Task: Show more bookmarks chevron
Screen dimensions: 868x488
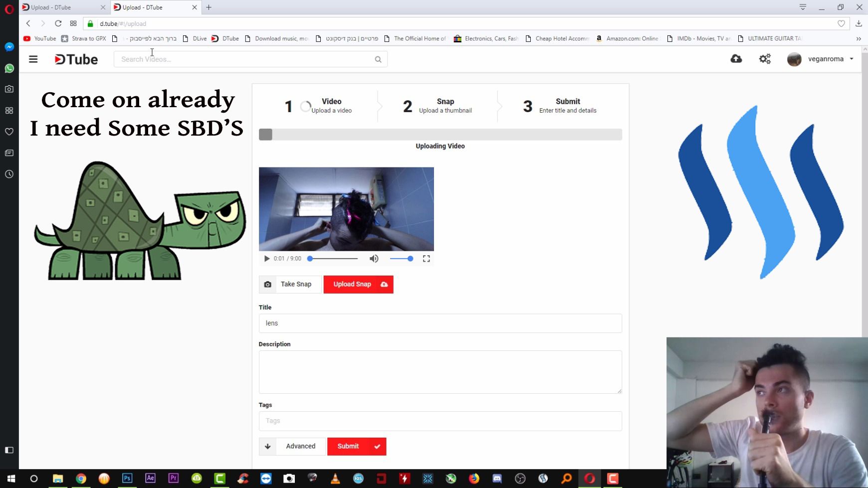Action: coord(859,38)
